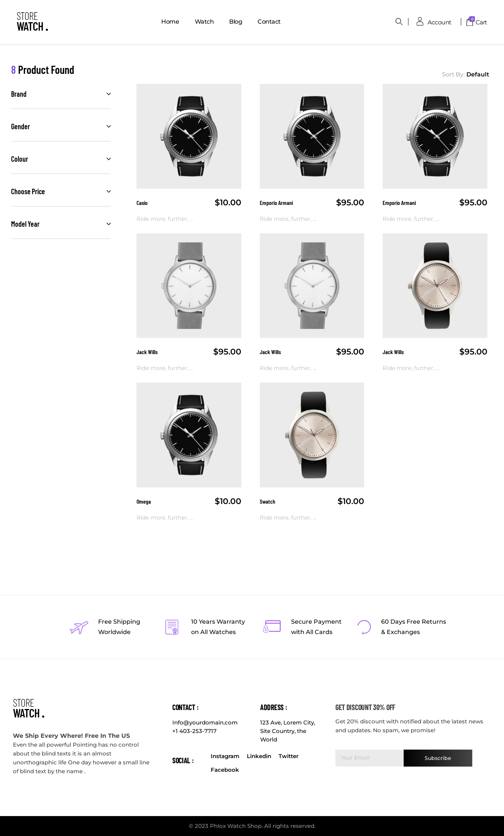Click the warranty certificate icon
This screenshot has width=504, height=836.
coord(172,627)
